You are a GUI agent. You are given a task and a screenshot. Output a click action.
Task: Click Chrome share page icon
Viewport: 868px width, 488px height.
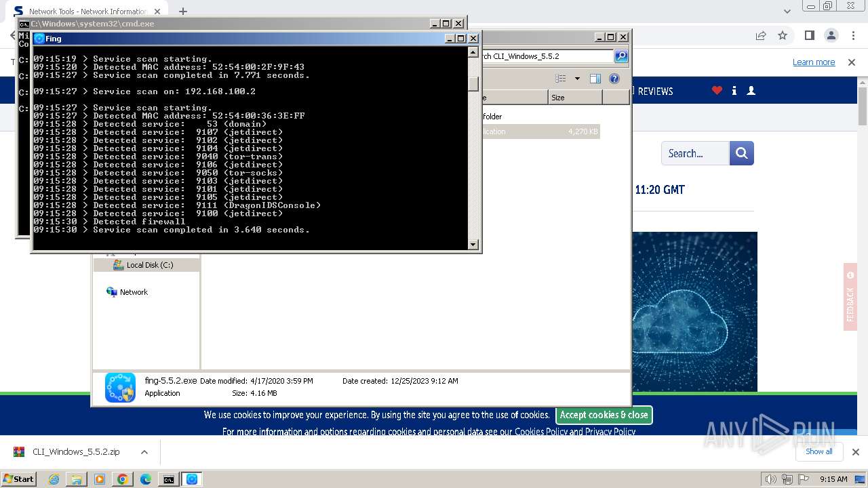pos(761,35)
